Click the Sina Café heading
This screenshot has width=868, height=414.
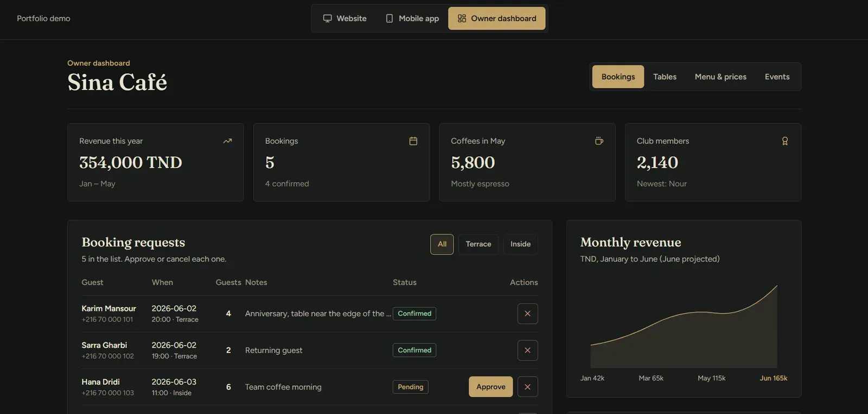[117, 82]
